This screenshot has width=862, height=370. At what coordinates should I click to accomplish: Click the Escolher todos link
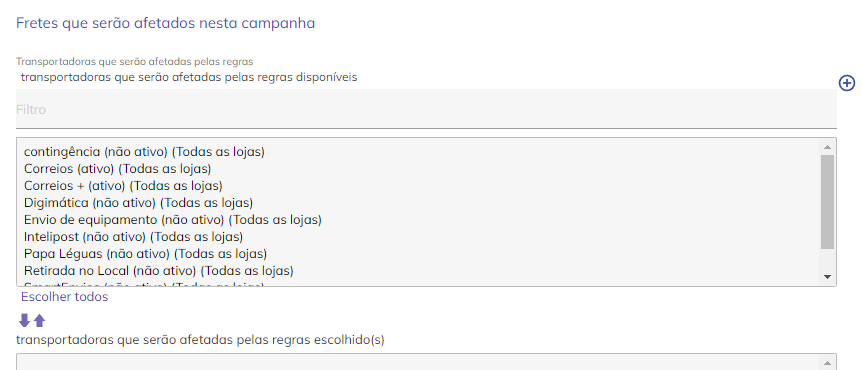click(64, 297)
